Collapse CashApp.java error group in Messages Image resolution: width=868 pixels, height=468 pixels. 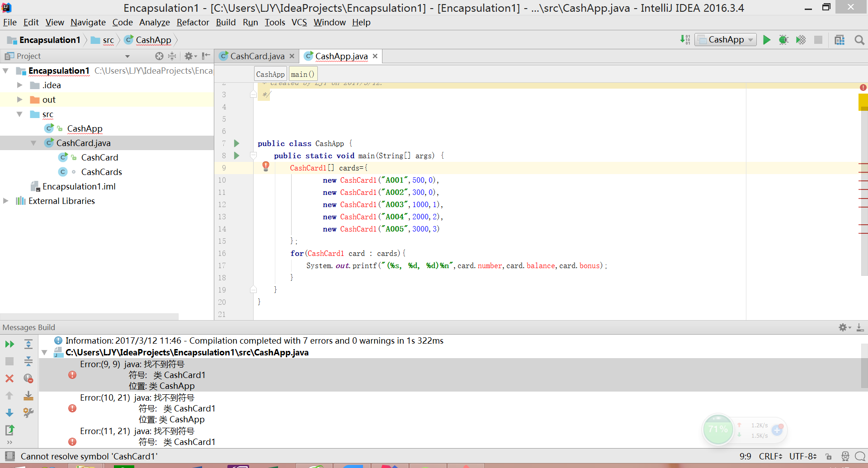44,352
